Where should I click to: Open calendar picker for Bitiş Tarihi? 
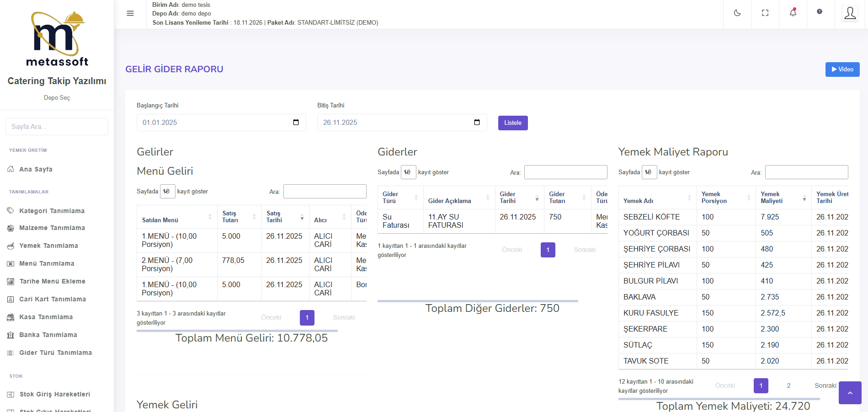[x=477, y=123]
